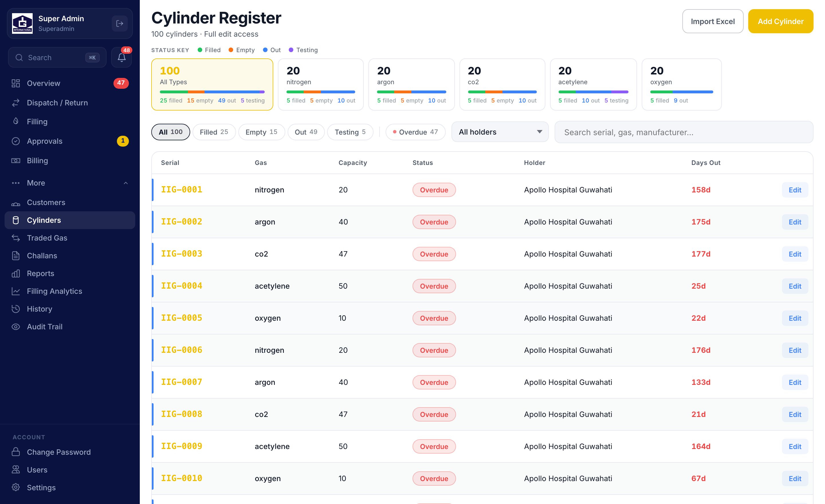
Task: Click the 176d days out value
Action: (x=701, y=350)
